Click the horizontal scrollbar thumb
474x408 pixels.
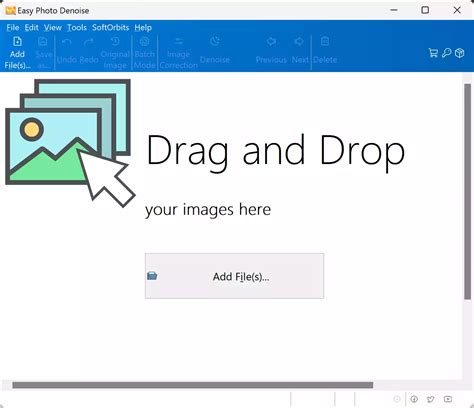pos(193,385)
